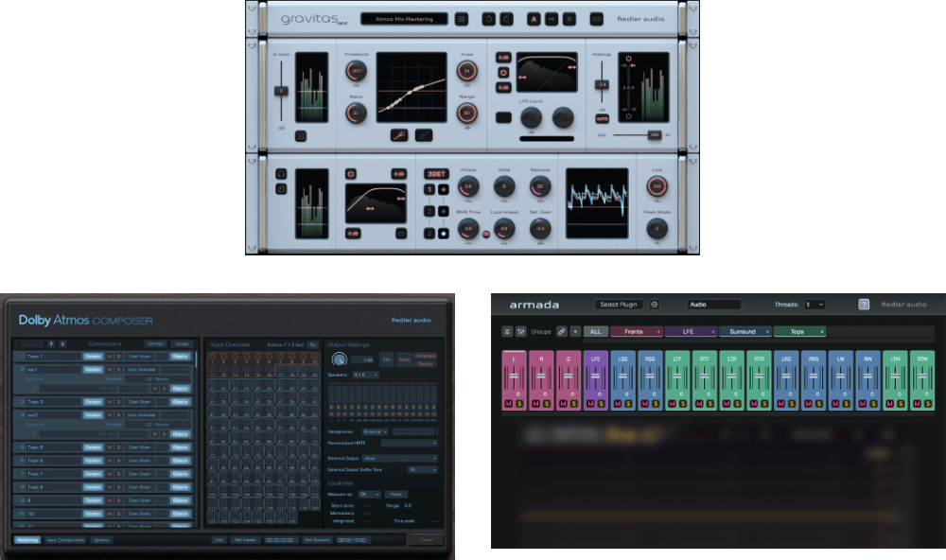Click the add group plus icon in Armada
Screen dimensions: 946x560
click(x=575, y=331)
